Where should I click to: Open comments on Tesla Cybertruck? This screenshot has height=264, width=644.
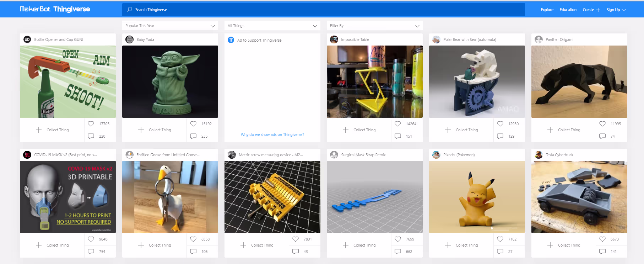[602, 252]
